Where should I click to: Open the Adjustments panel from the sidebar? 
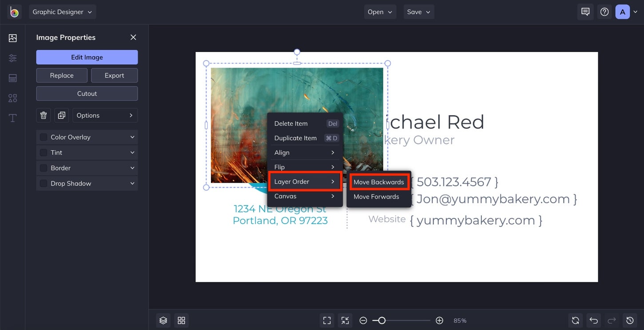coord(12,58)
